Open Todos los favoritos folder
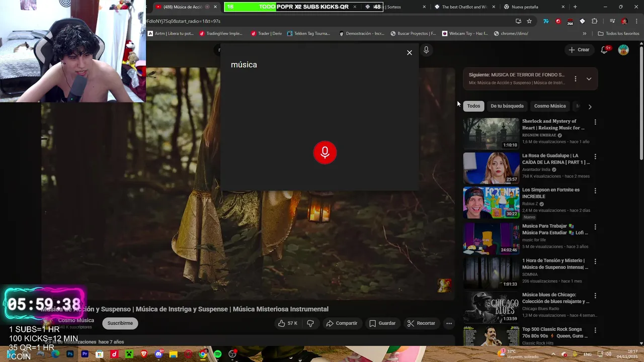Image resolution: width=644 pixels, height=362 pixels. [x=618, y=34]
